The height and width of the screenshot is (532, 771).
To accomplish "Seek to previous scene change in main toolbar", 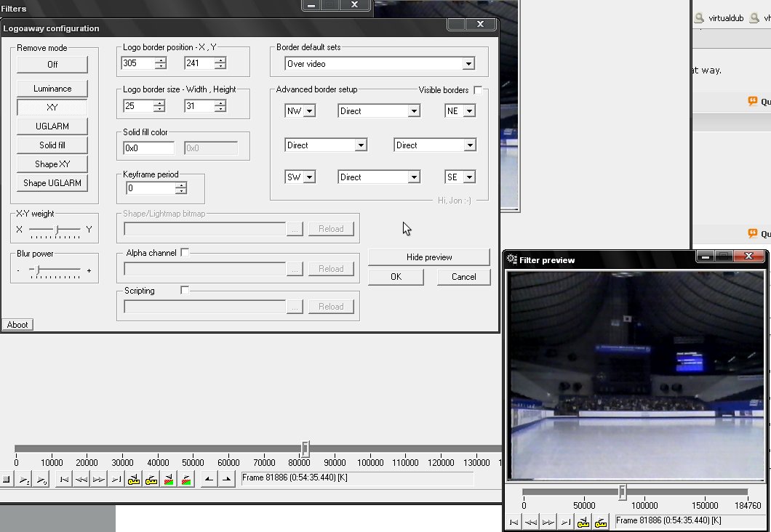I will point(169,480).
